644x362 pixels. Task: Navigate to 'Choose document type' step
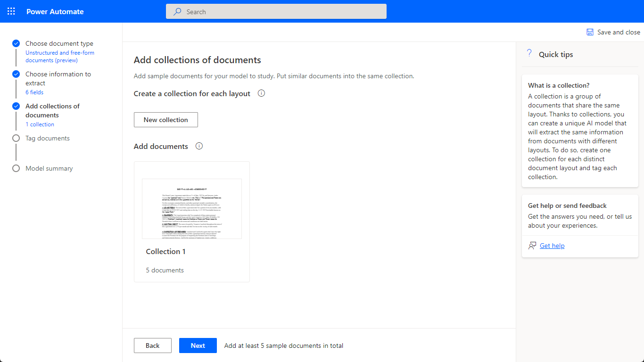tap(59, 43)
